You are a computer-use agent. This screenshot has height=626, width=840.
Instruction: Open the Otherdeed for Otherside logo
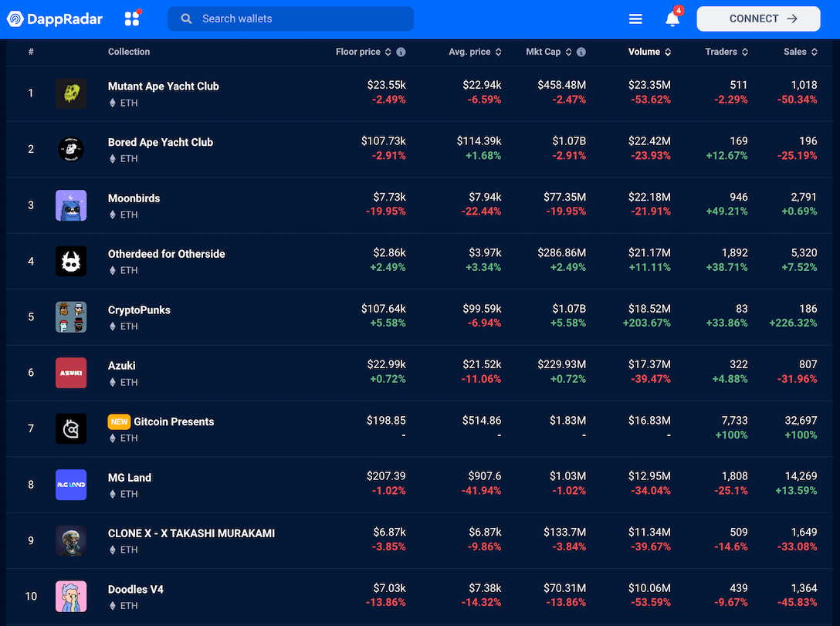click(71, 261)
